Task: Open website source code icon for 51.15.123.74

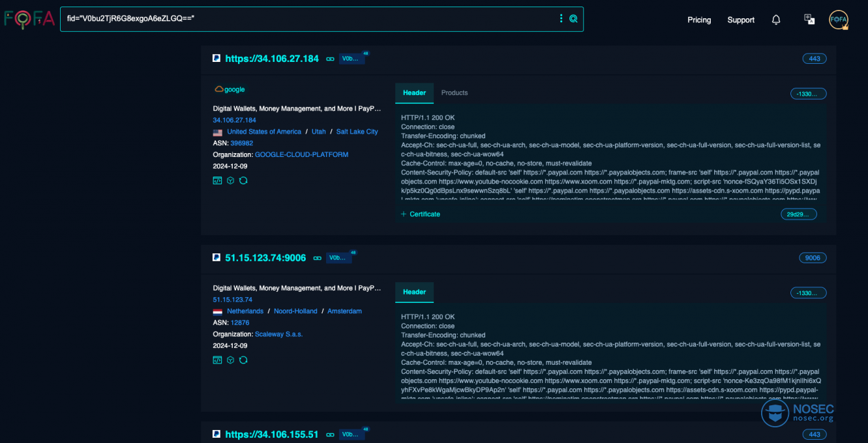Action: (217, 360)
